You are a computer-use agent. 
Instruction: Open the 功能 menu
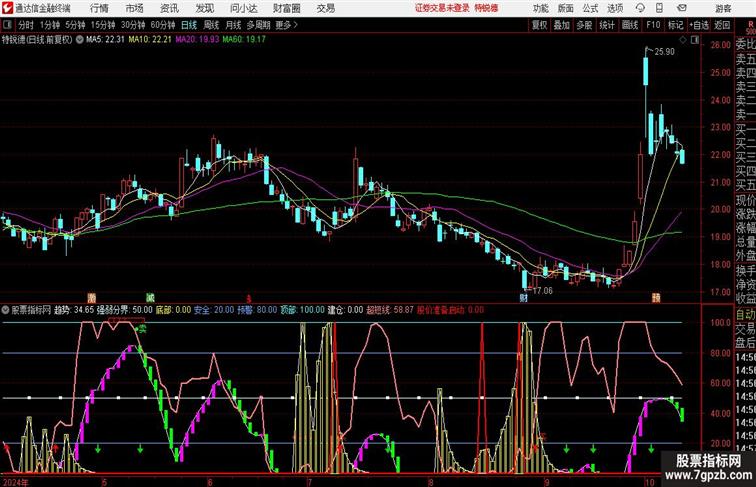click(541, 8)
